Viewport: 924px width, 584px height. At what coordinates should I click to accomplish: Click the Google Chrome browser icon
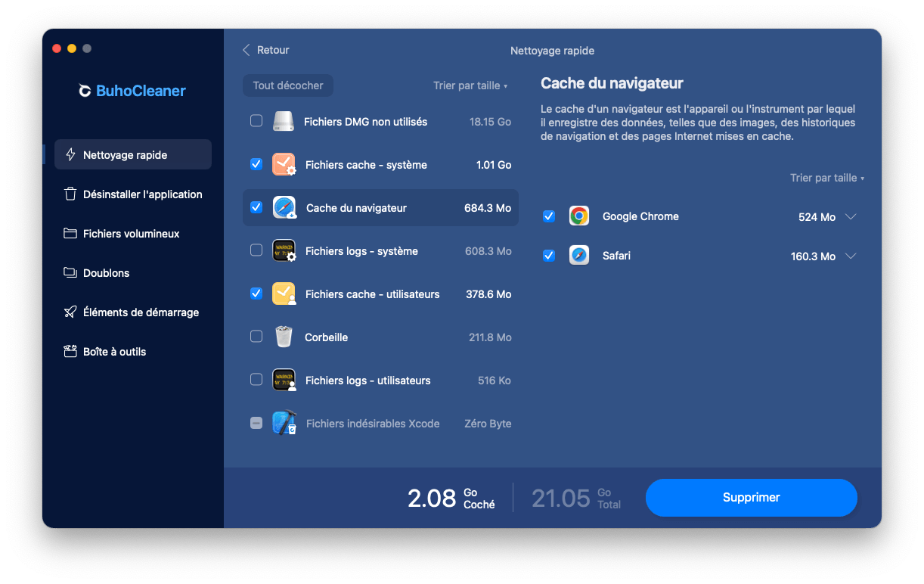click(579, 216)
